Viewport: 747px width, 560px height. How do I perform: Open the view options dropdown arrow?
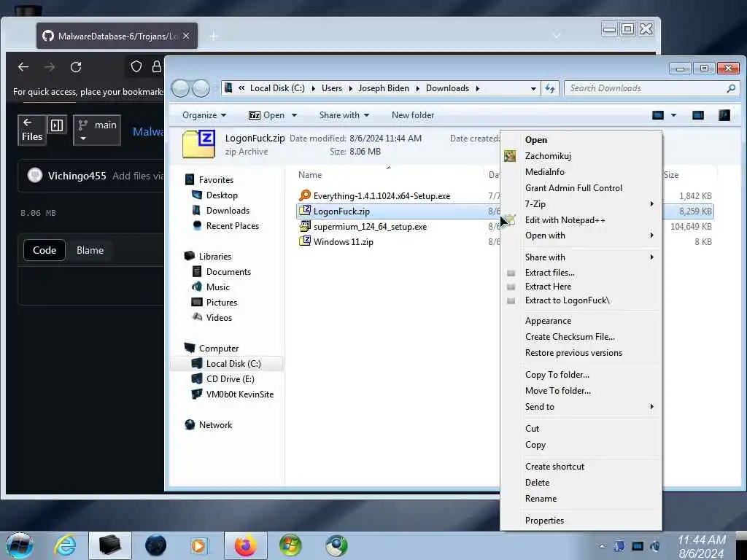point(673,115)
